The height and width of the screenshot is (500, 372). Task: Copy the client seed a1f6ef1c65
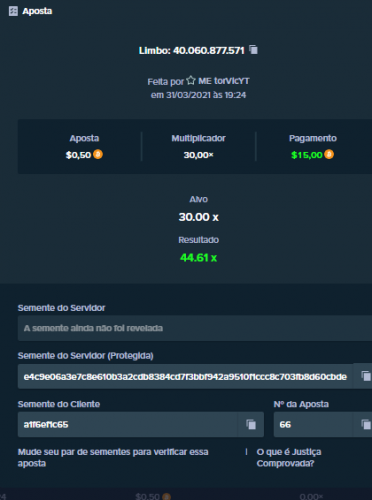[x=251, y=424]
